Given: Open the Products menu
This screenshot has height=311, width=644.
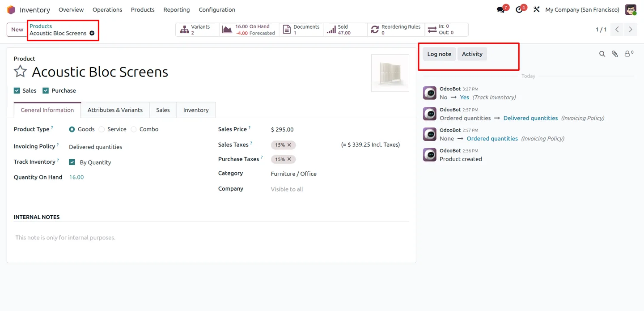Looking at the screenshot, I should tap(143, 10).
